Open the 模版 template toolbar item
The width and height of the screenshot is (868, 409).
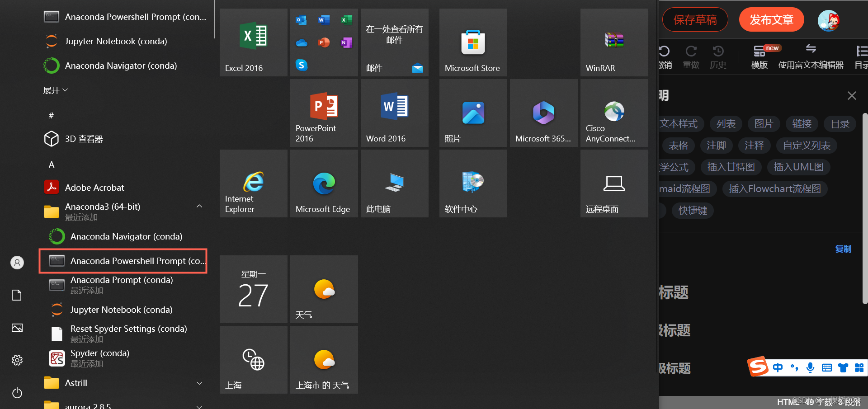[x=760, y=57]
